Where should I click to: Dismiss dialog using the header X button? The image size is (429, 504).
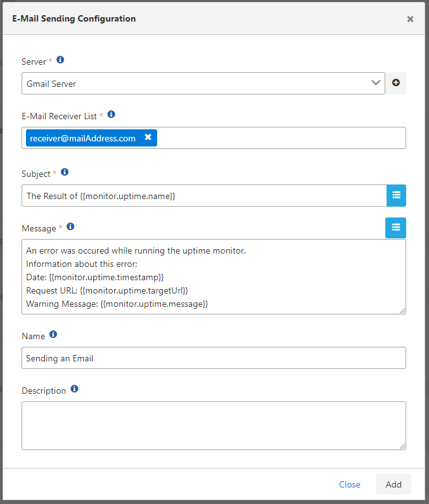tap(410, 19)
